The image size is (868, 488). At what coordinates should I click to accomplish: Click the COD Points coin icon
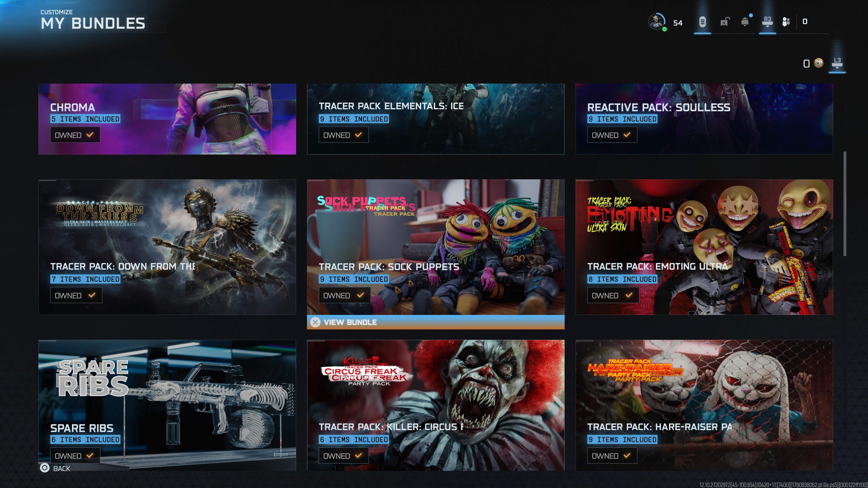tap(818, 63)
